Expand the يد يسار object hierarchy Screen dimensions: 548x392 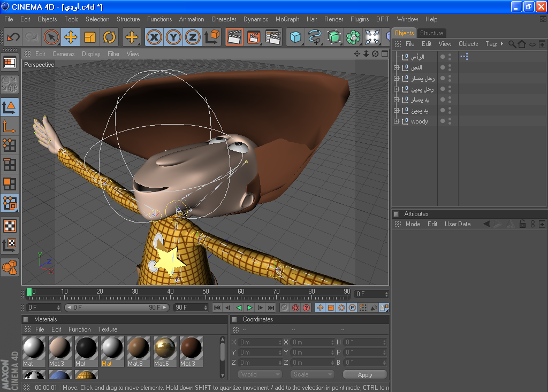coord(397,99)
